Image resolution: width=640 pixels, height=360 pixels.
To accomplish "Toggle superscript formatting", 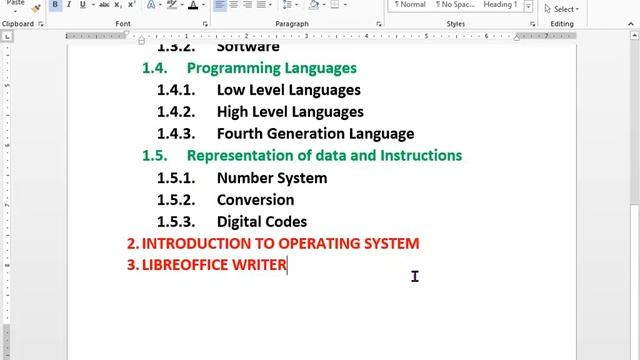I will (131, 4).
